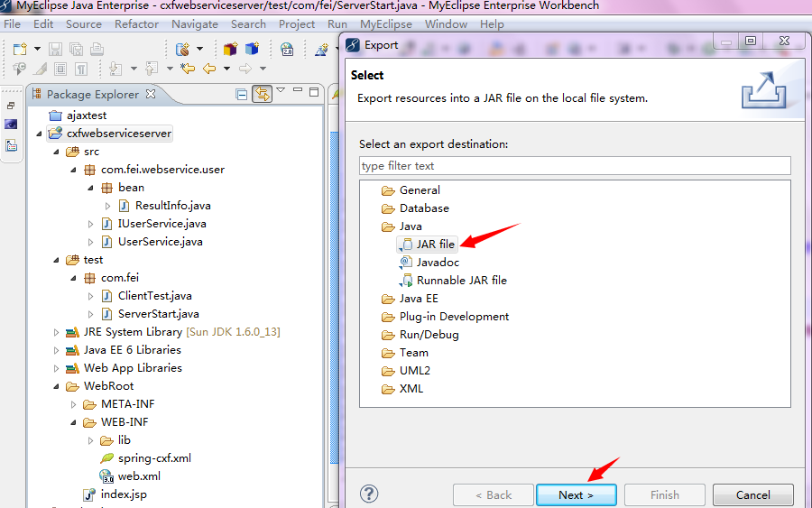The width and height of the screenshot is (812, 508).
Task: Click the Cancel button in Export dialog
Action: pyautogui.click(x=753, y=495)
